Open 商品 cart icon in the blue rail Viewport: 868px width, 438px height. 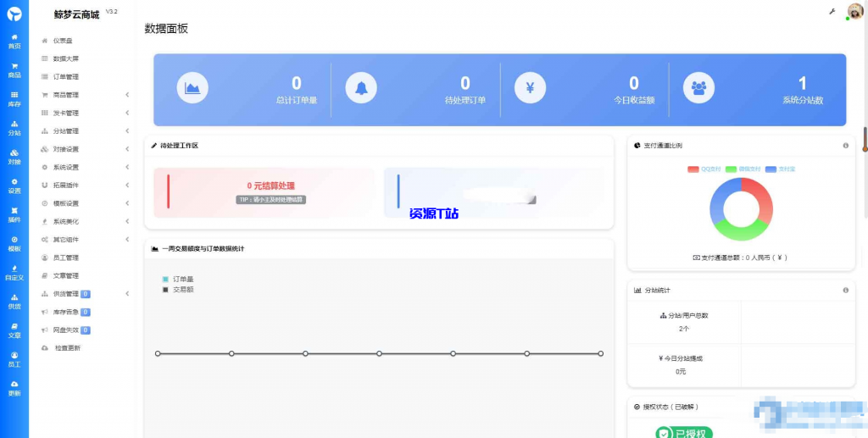pyautogui.click(x=14, y=70)
